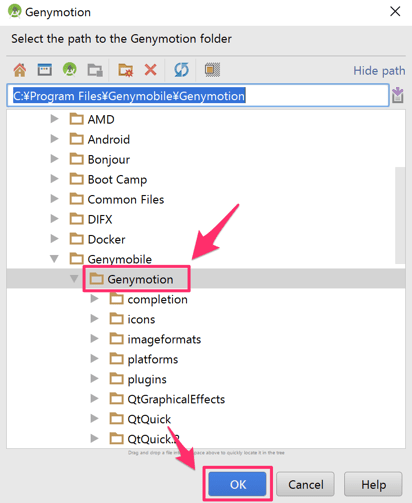Toggle show hidden files and directories icon
This screenshot has height=503, width=412.
tap(212, 70)
